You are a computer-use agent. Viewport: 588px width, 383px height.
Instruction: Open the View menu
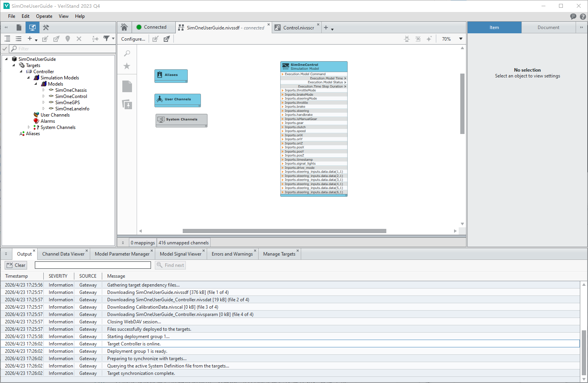(x=63, y=16)
